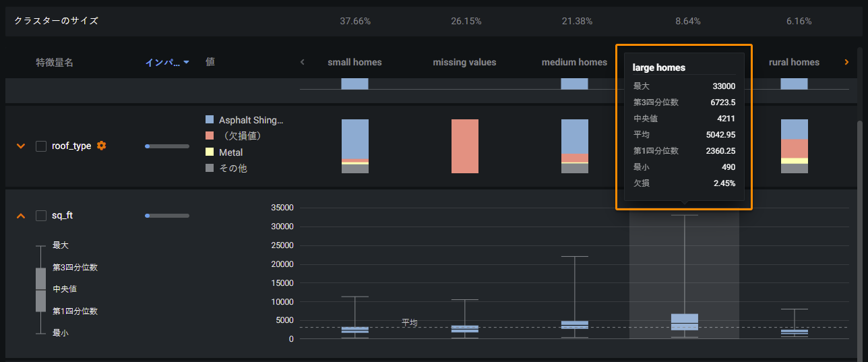Click the box plot legend diagram under sq_ft

point(40,289)
